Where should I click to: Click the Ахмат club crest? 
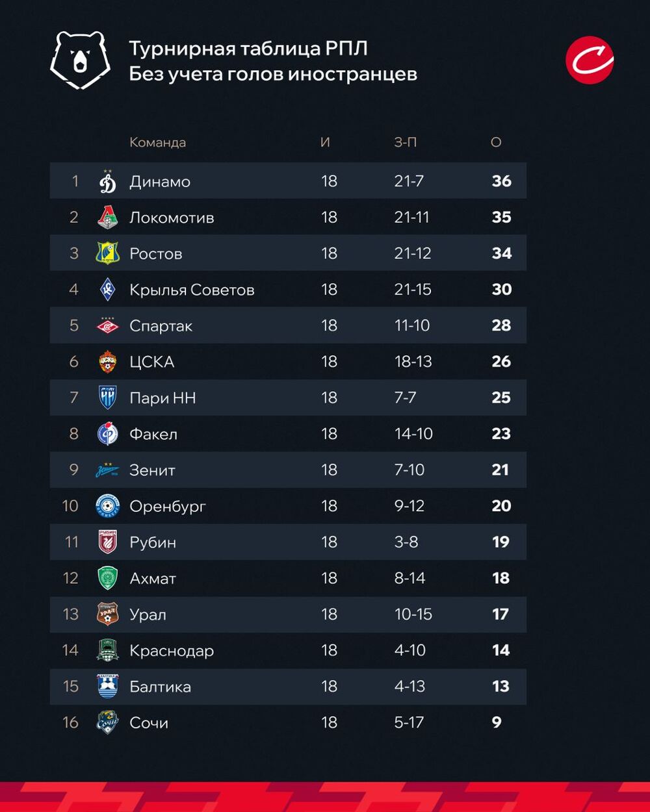pos(108,578)
